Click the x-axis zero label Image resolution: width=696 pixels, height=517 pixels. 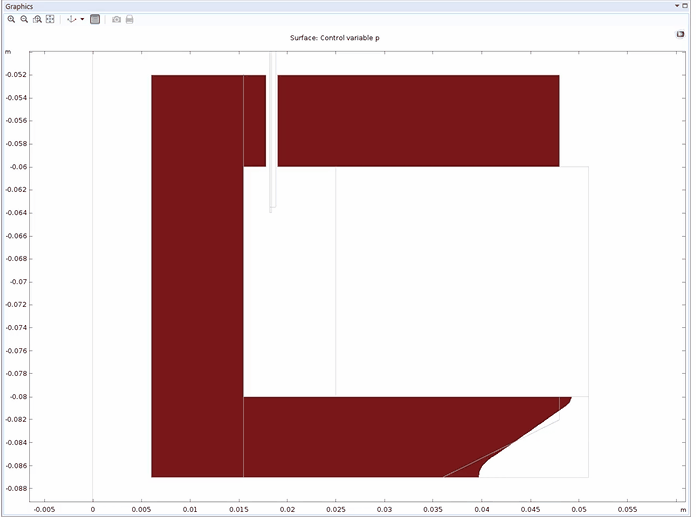pyautogui.click(x=93, y=509)
